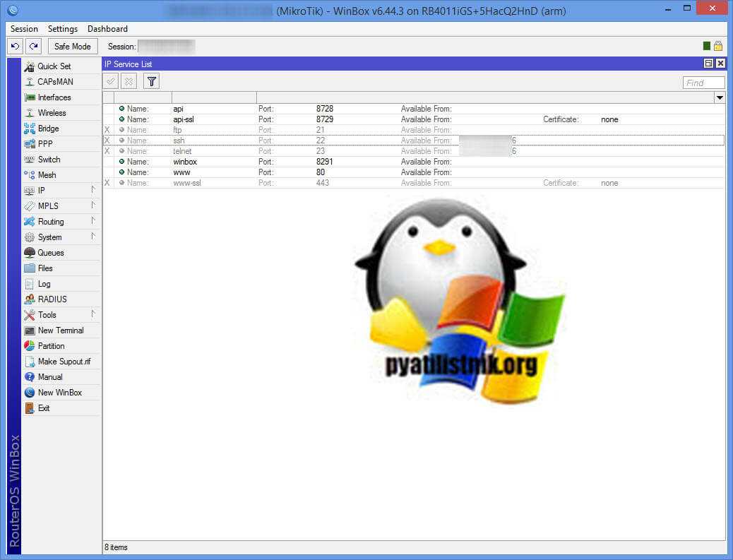Select the disabled ftp service row
The width and height of the screenshot is (733, 560).
coord(414,130)
